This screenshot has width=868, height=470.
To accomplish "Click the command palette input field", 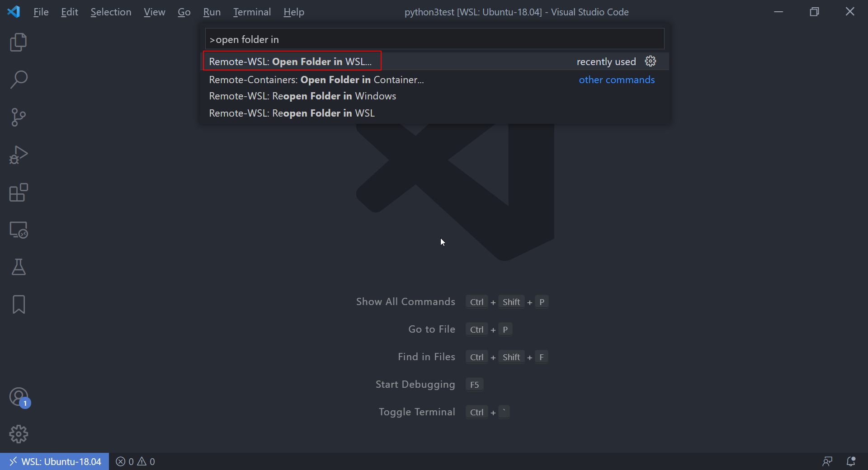I will tap(434, 39).
